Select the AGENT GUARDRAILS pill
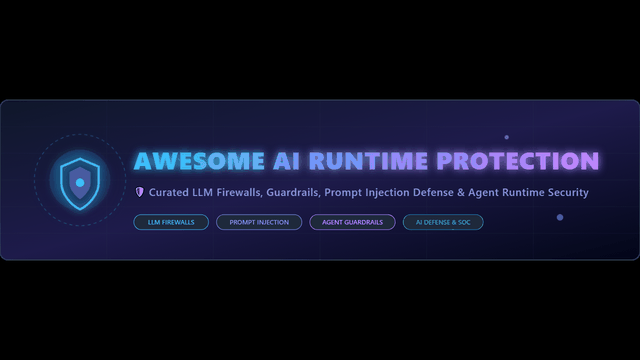Screen dimensions: 640x360 pos(352,222)
